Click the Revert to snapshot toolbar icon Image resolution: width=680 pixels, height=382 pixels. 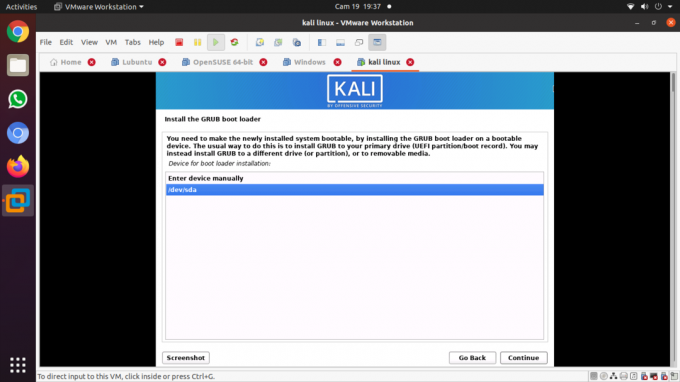(278, 42)
